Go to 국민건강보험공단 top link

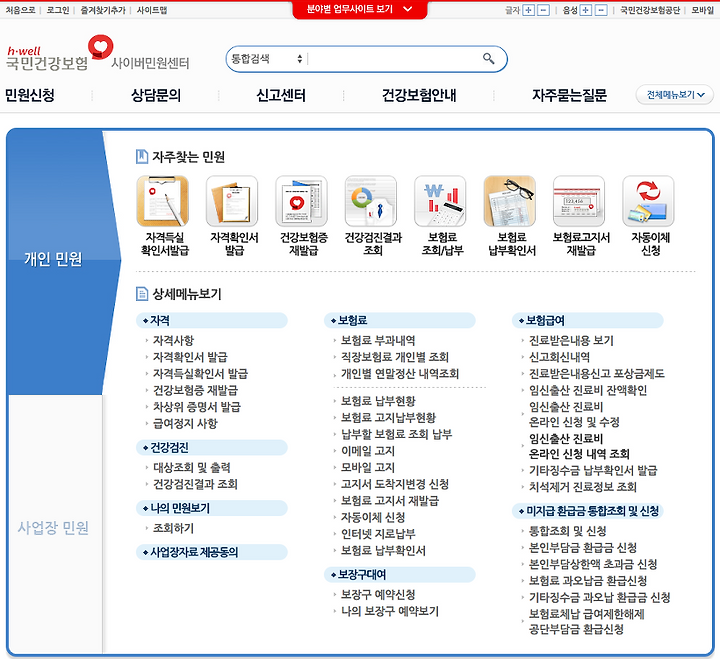pos(650,10)
